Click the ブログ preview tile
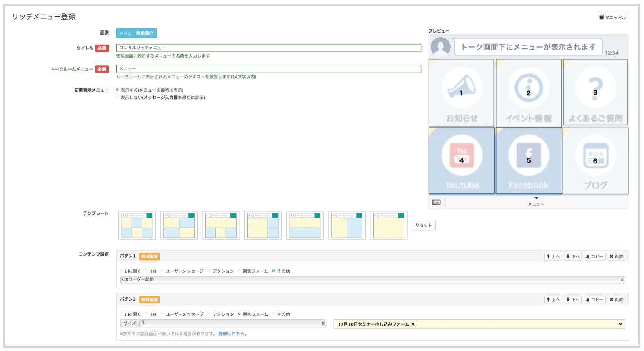The width and height of the screenshot is (644, 351). click(x=595, y=160)
